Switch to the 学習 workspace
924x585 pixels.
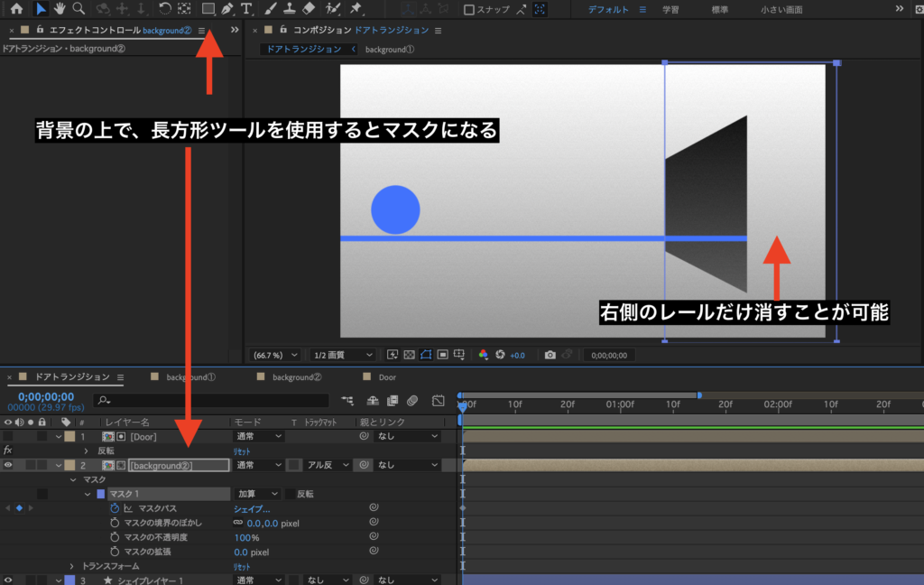(670, 10)
